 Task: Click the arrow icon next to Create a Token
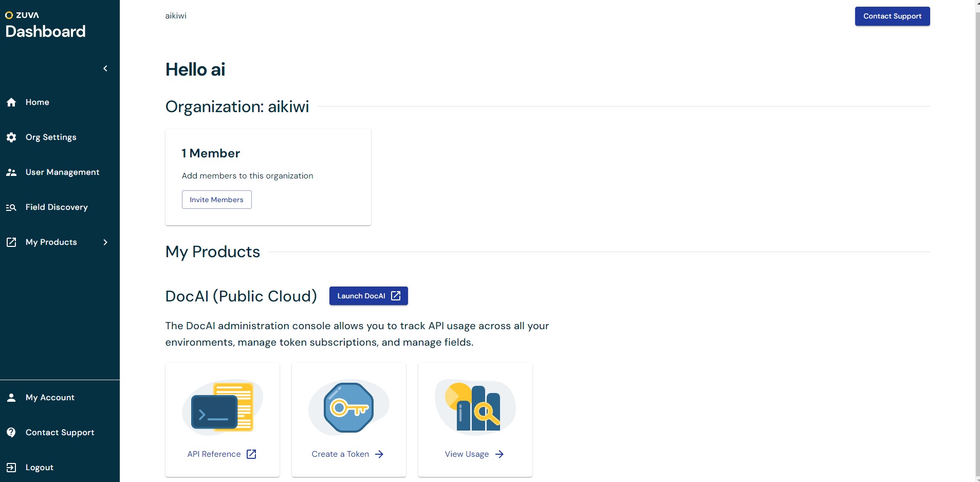(x=379, y=454)
